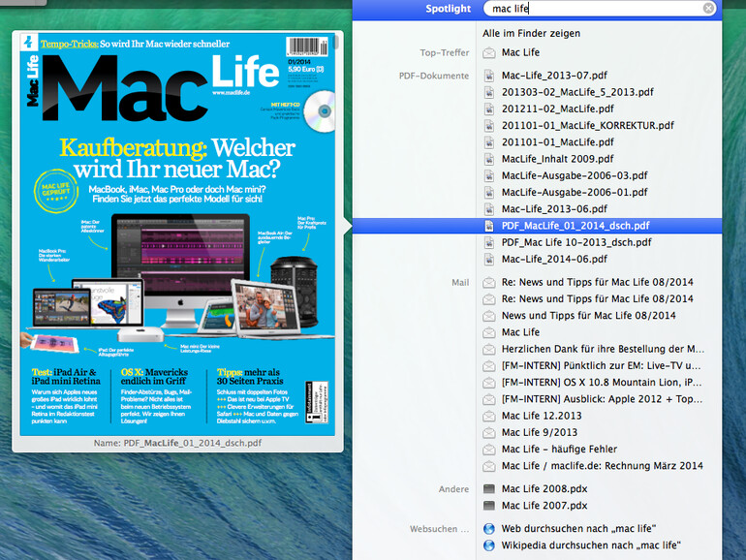Open mail '[FM-INTERN] Pünktlich zur EM: Live-TV'
The width and height of the screenshot is (746, 560).
tap(601, 365)
